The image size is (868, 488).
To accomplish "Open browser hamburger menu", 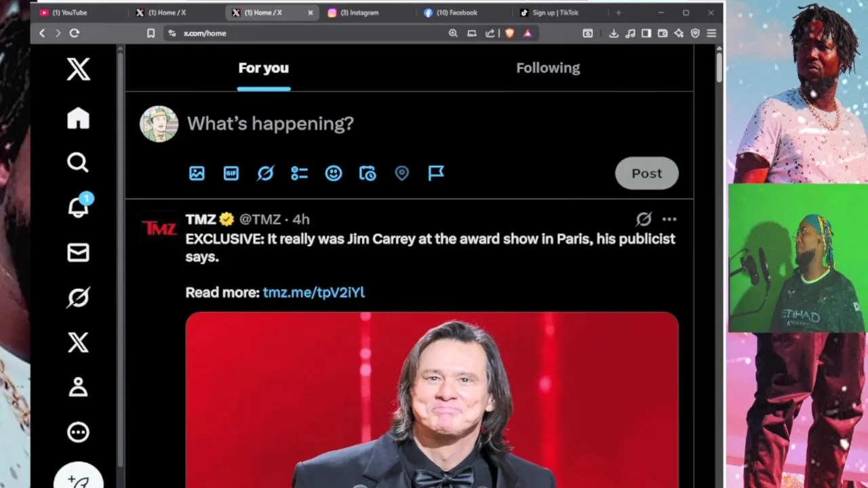I will (711, 33).
